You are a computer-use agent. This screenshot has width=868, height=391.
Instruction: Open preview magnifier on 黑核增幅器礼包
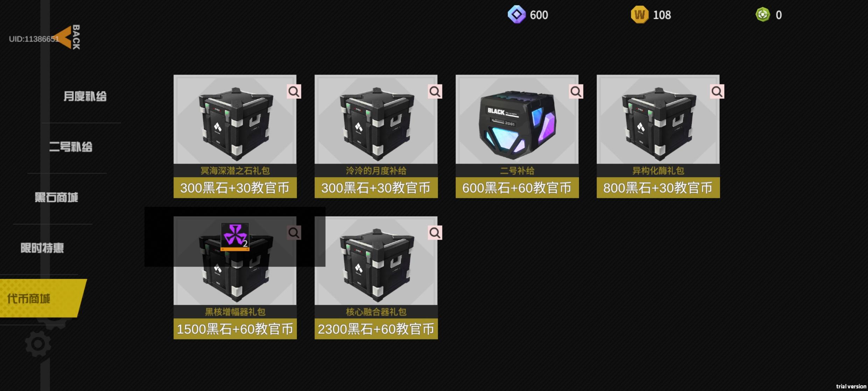click(x=294, y=233)
